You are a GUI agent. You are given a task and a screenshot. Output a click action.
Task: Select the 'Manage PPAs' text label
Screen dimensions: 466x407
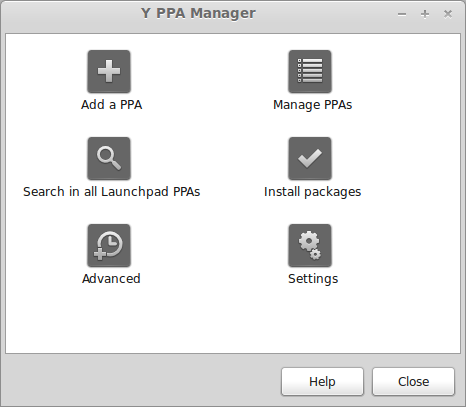pyautogui.click(x=312, y=105)
